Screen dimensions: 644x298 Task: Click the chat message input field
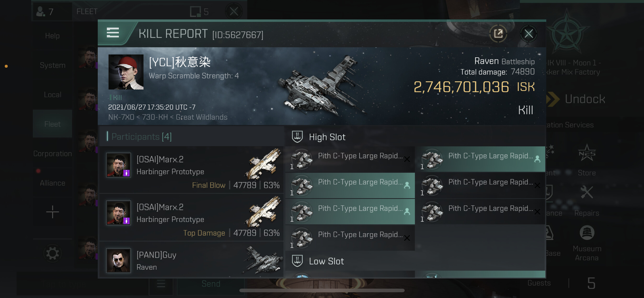(82, 284)
